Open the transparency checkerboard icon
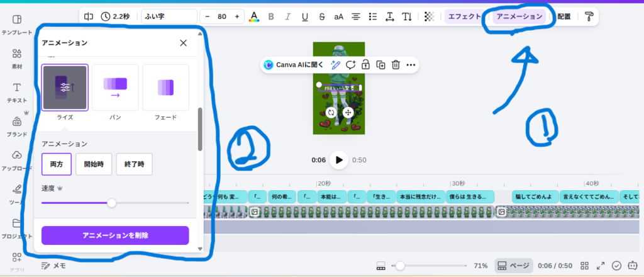The height and width of the screenshot is (277, 644). pos(429,16)
